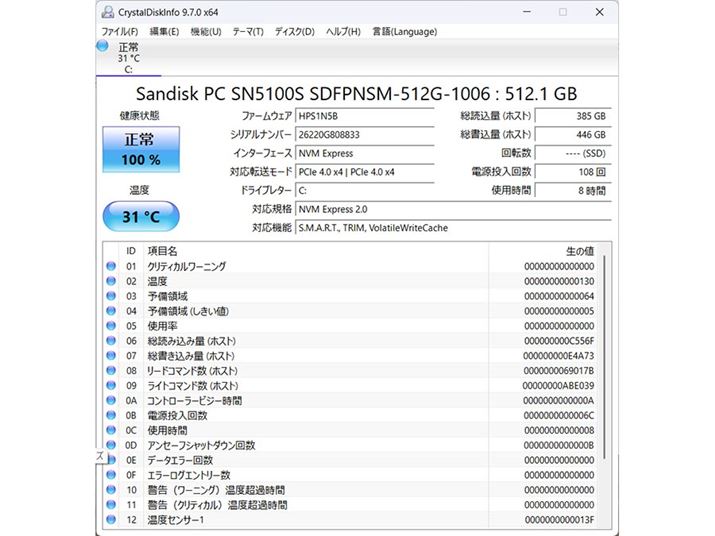Select the 総読み込み量 (ホスト) attribute name

[x=192, y=341]
